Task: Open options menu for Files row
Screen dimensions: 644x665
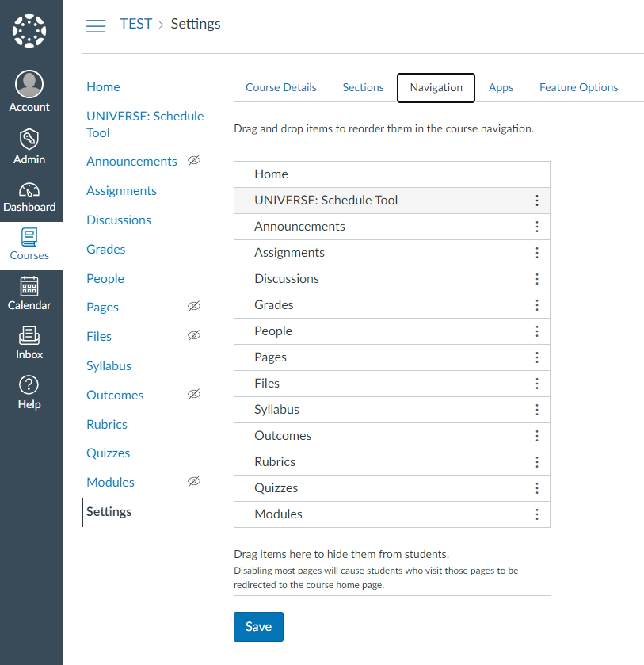Action: [537, 384]
